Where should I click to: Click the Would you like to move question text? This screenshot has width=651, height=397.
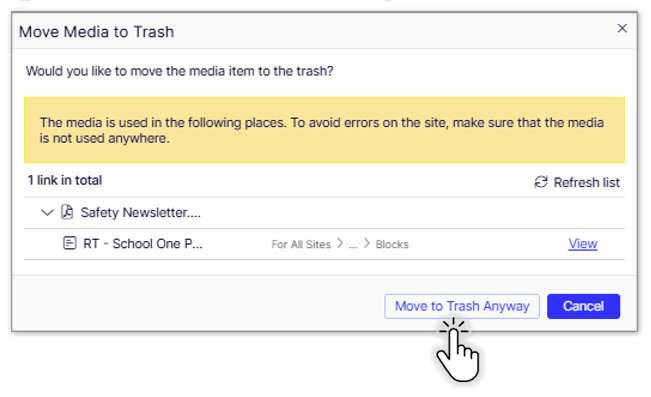(179, 71)
